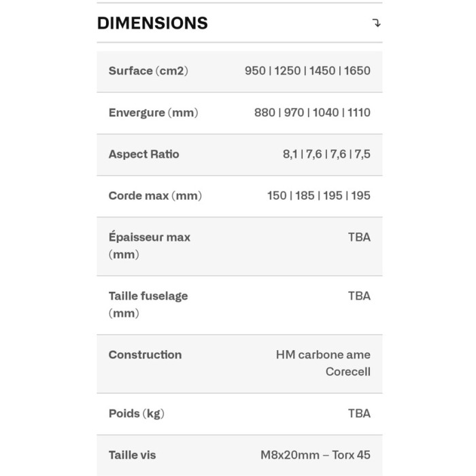Click the TBA value in the Épaisseur max row
Screen dimensions: 476x476
click(x=359, y=237)
